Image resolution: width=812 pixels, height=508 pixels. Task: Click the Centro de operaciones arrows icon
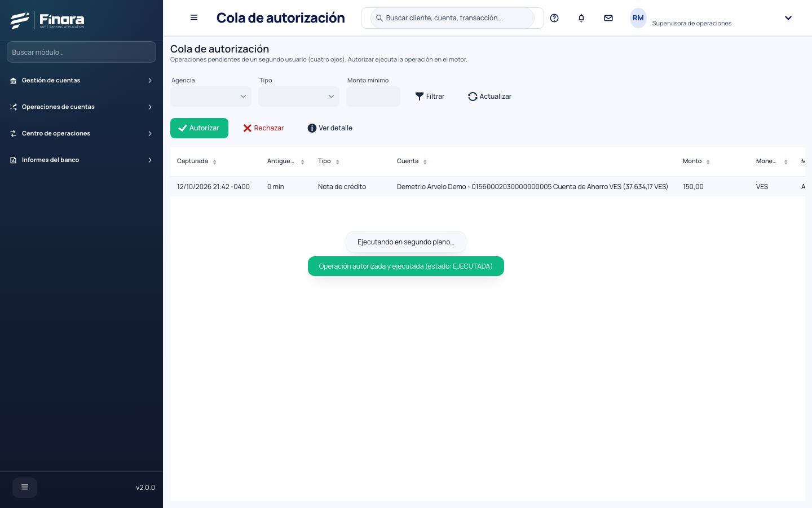pyautogui.click(x=13, y=134)
